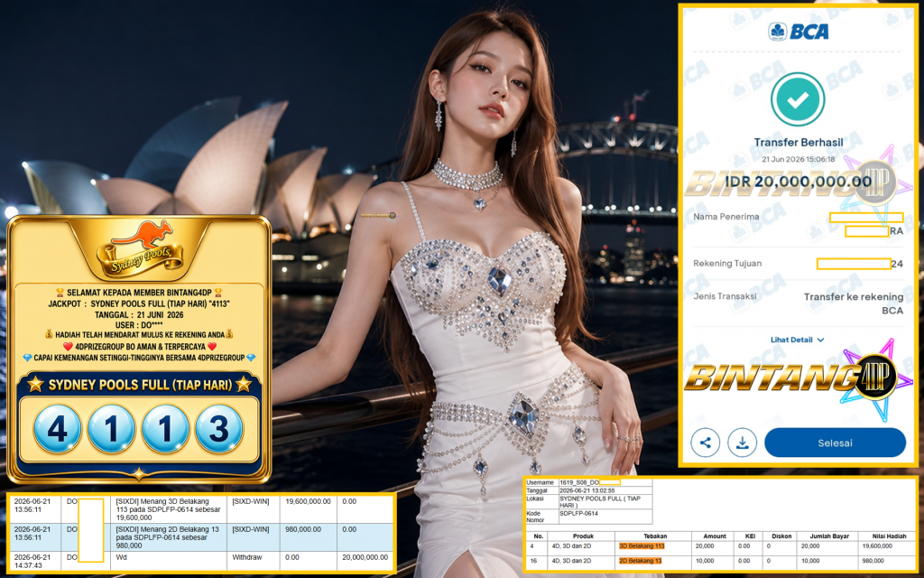The width and height of the screenshot is (924, 578).
Task: Tap the share icon on the BCA receipt
Action: tap(706, 443)
